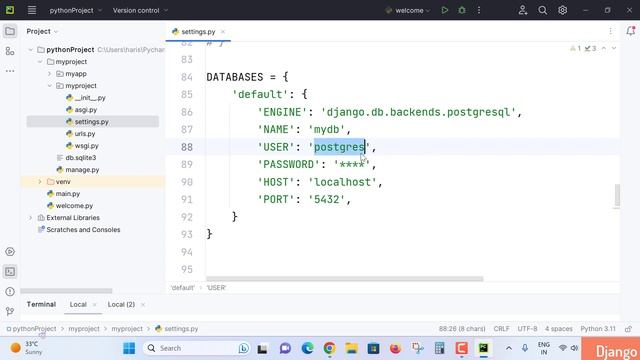The width and height of the screenshot is (640, 360).
Task: Open the Services tool window icon
Action: 10,252
